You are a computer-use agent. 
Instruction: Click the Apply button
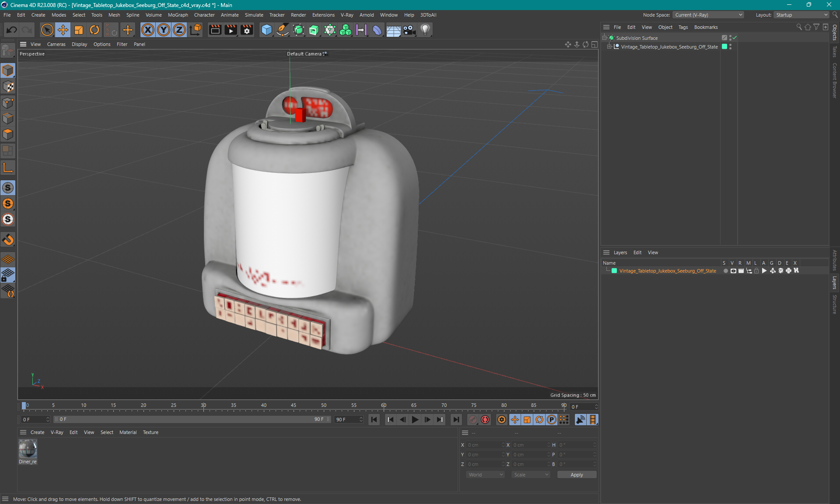(x=577, y=475)
